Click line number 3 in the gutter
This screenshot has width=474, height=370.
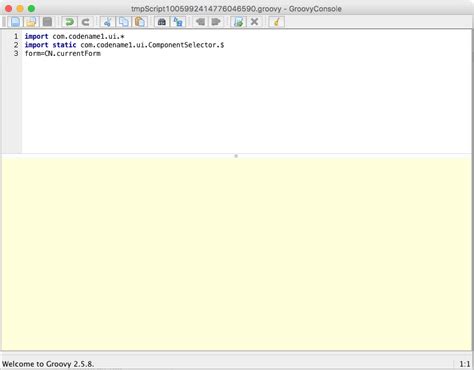pos(16,54)
